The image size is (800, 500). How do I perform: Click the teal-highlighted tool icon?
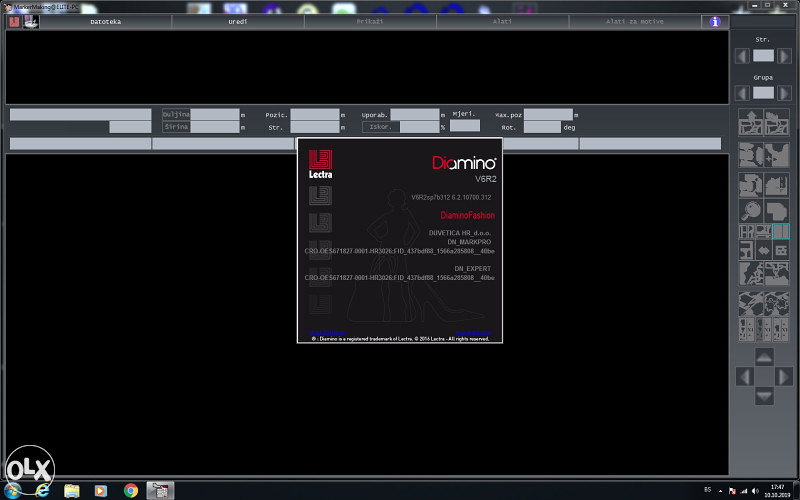781,232
